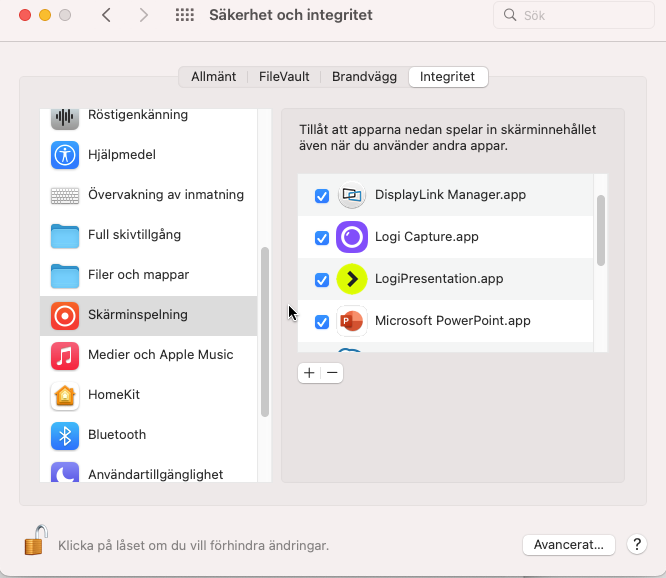Show all preferences grid icon
The image size is (666, 578).
(x=184, y=15)
